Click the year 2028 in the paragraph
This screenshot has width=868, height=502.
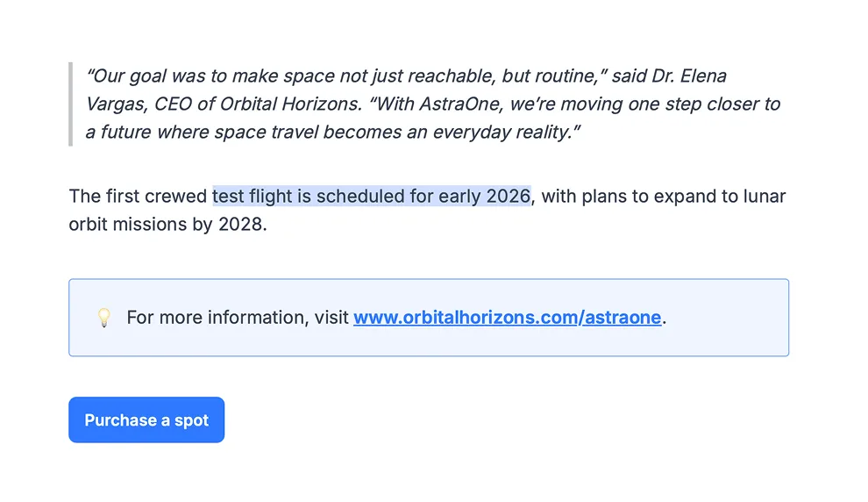239,224
